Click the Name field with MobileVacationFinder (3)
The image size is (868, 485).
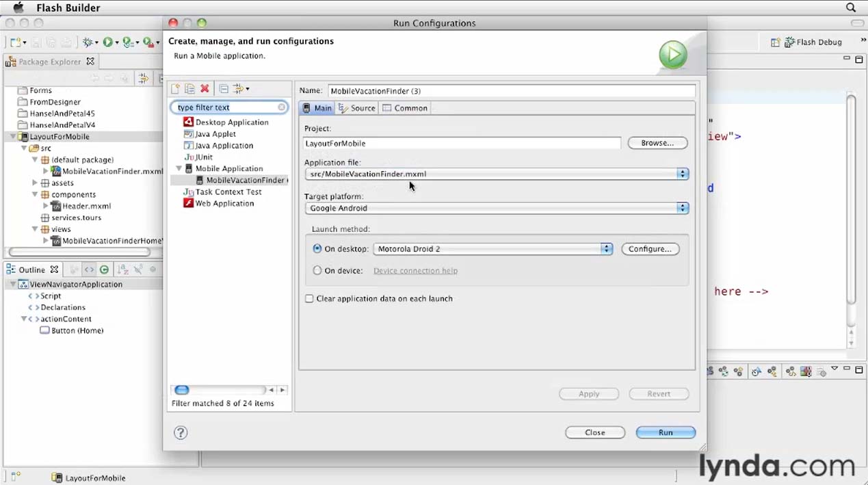(x=512, y=91)
